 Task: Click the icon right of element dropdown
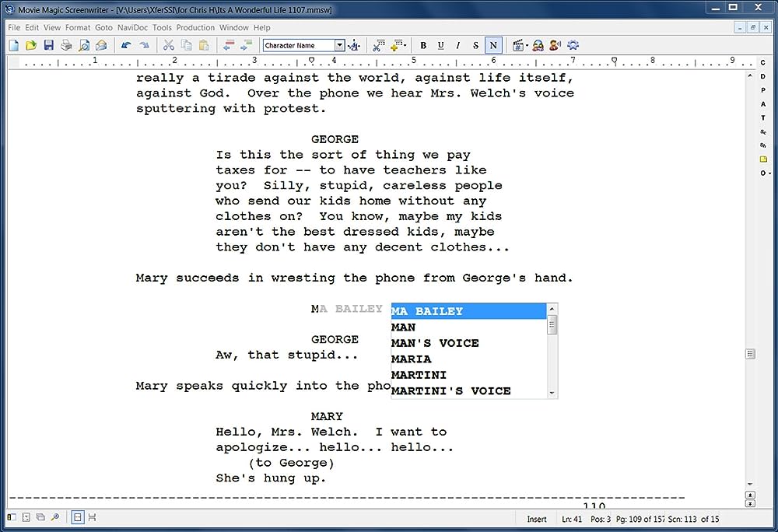click(x=354, y=46)
